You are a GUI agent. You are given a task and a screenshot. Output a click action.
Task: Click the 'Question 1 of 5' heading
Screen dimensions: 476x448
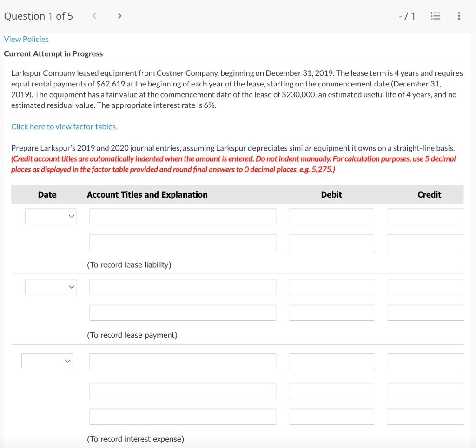click(x=39, y=16)
